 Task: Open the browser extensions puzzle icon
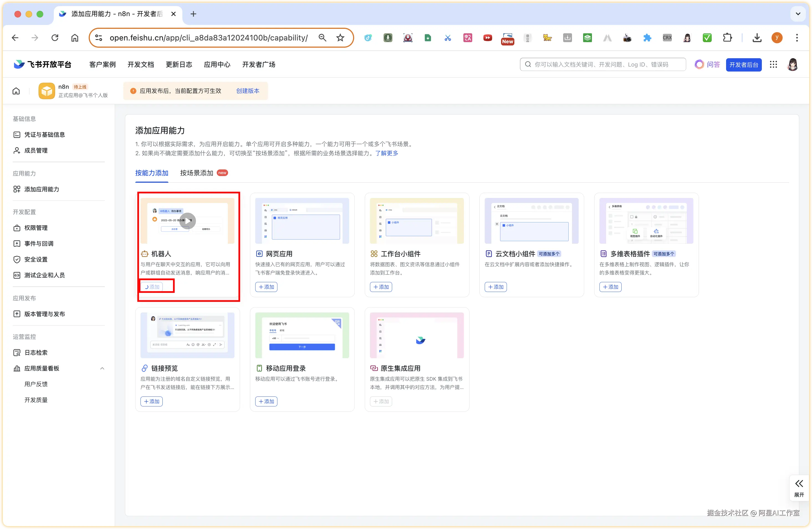coord(727,38)
